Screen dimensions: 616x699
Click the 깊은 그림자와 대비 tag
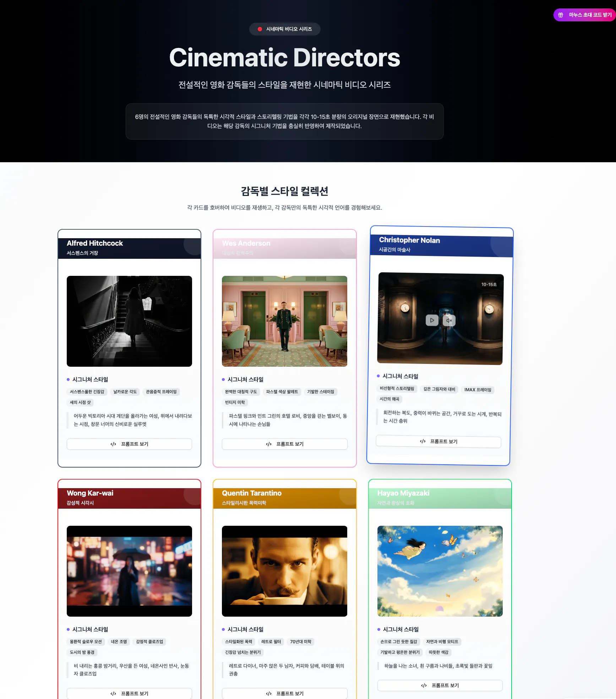[439, 389]
